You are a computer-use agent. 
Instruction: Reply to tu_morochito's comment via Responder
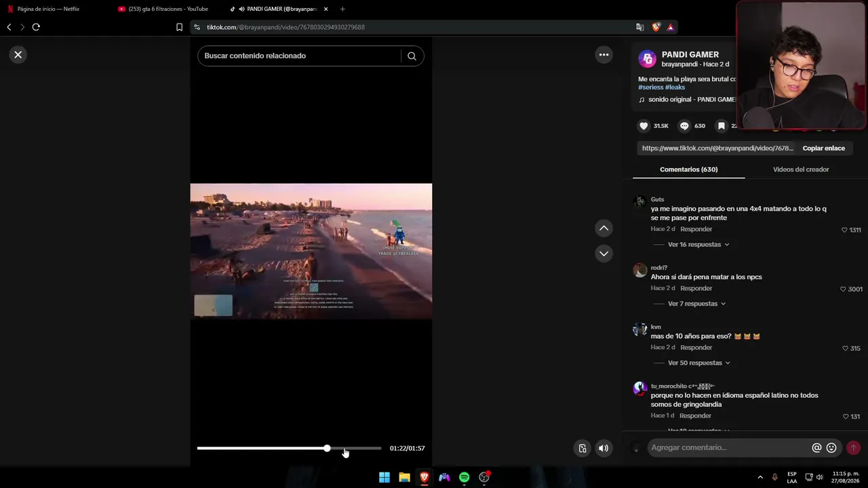coord(695,416)
